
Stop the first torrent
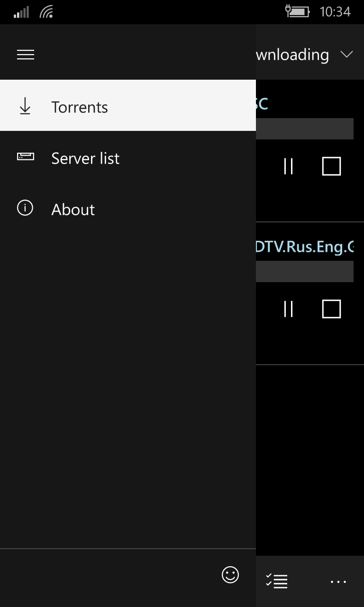pyautogui.click(x=331, y=166)
